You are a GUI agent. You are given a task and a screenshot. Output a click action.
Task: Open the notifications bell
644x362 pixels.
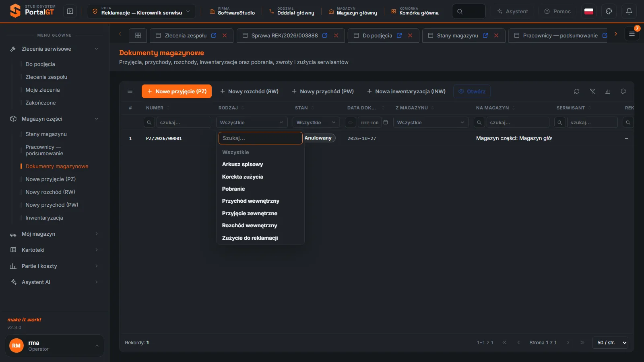tap(629, 11)
